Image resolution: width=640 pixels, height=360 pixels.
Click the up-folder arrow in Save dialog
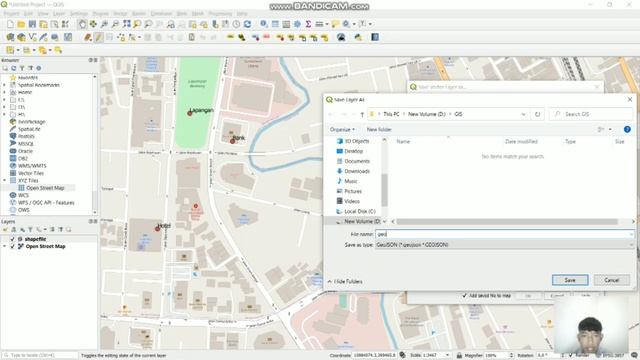click(x=362, y=115)
